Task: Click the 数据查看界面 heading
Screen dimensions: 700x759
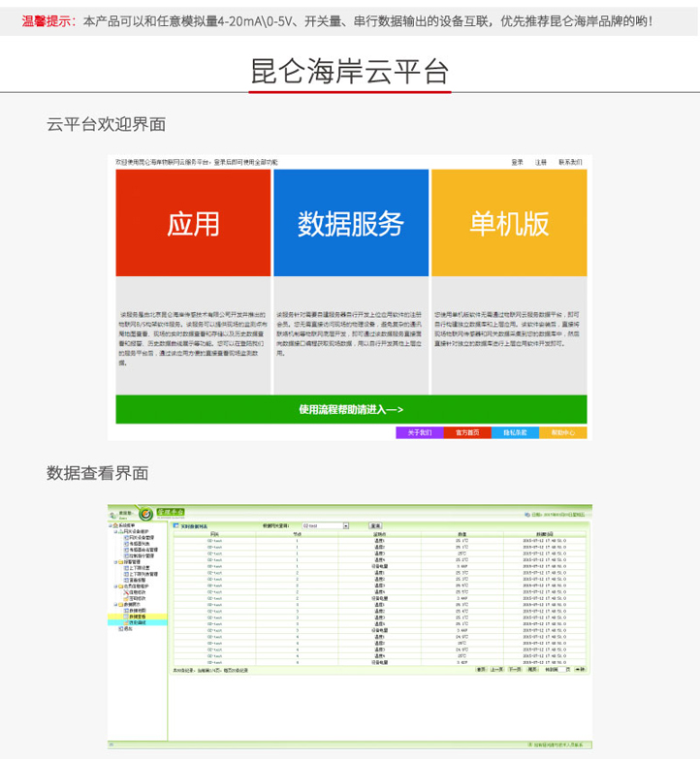Action: pos(97,473)
